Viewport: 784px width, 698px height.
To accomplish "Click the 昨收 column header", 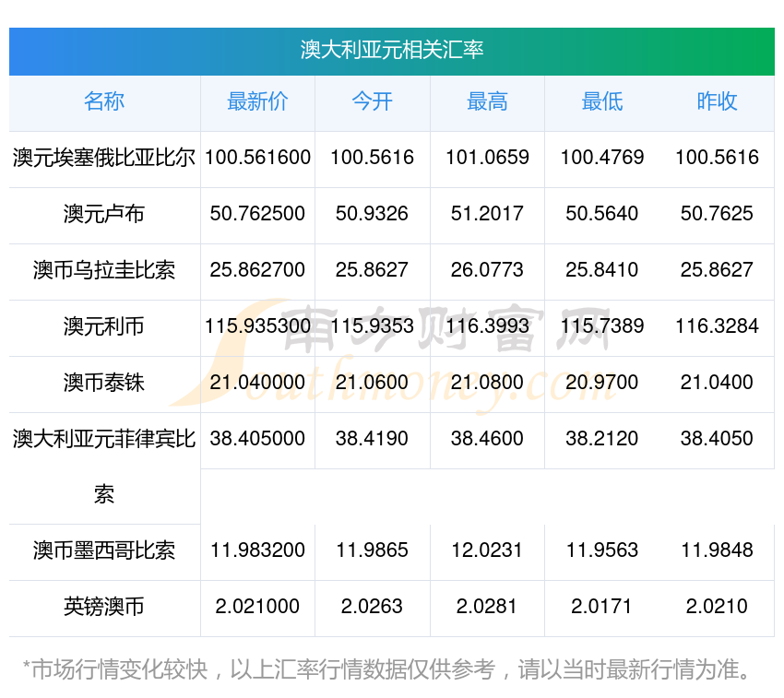I will point(717,102).
